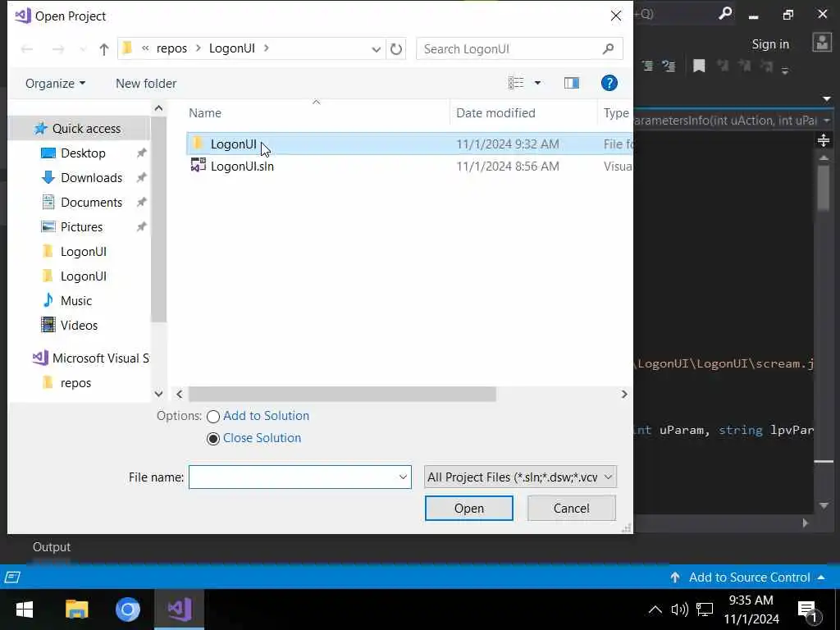Open the notifications action center
This screenshot has height=630, width=840.
tap(808, 609)
